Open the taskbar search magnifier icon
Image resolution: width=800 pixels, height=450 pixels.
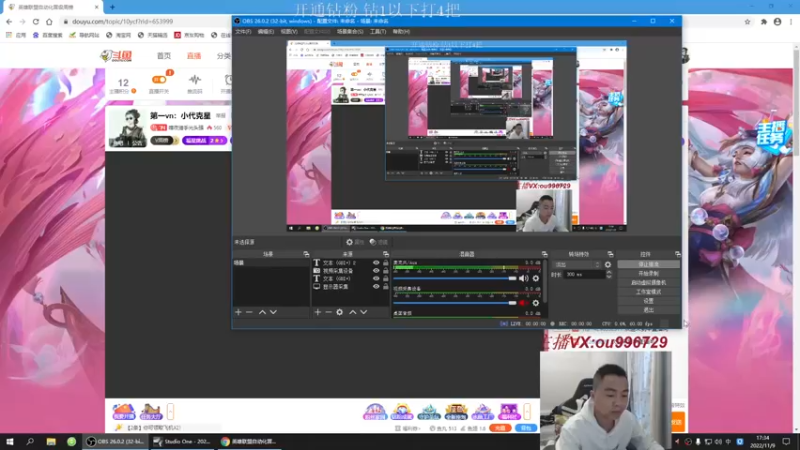(x=30, y=441)
